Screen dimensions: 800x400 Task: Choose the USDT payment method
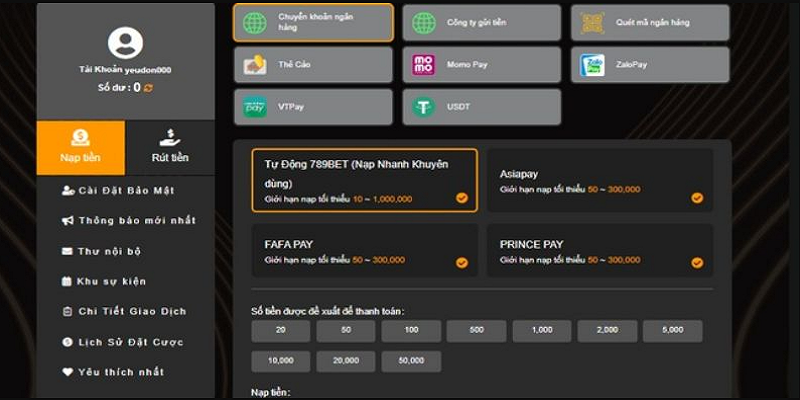click(x=482, y=107)
